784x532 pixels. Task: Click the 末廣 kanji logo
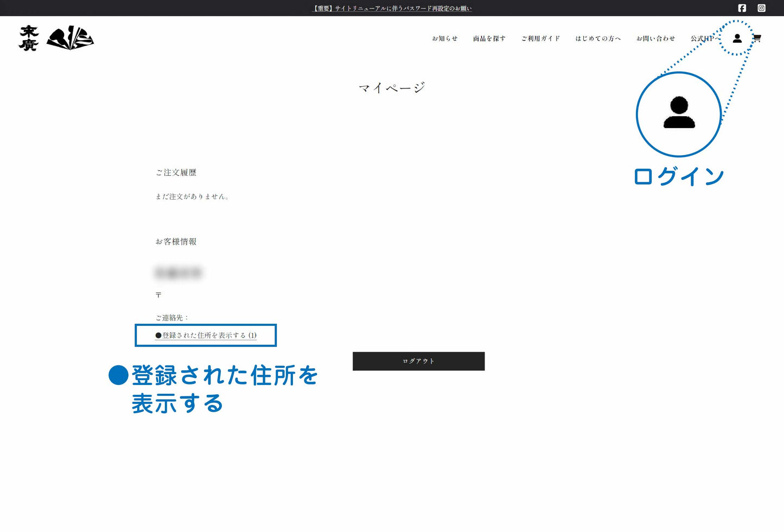29,38
